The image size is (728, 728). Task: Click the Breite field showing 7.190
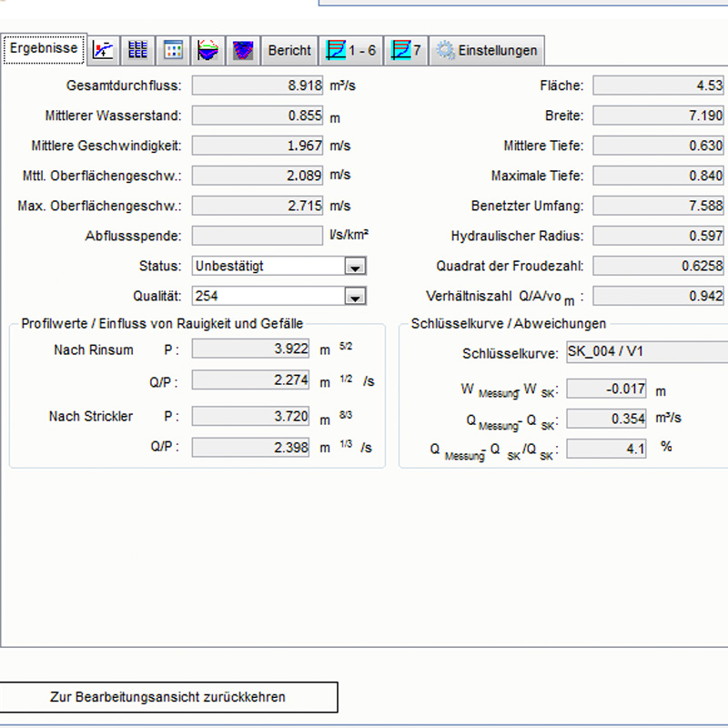coord(658,116)
